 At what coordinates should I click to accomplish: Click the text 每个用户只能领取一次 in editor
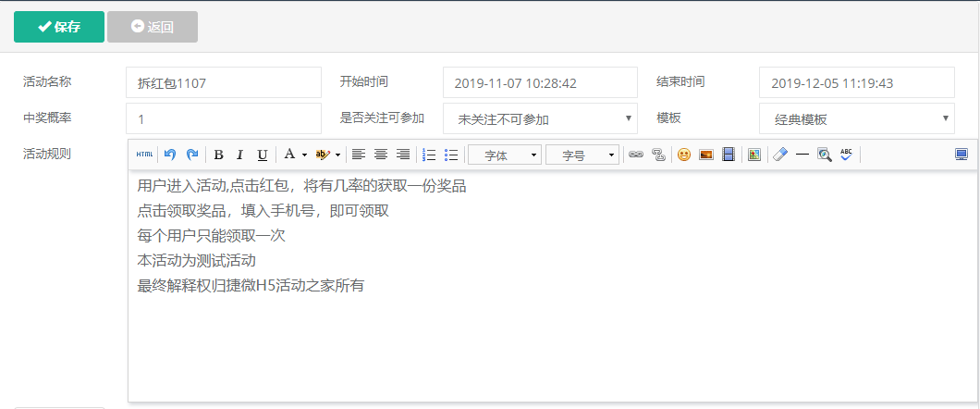coord(211,236)
